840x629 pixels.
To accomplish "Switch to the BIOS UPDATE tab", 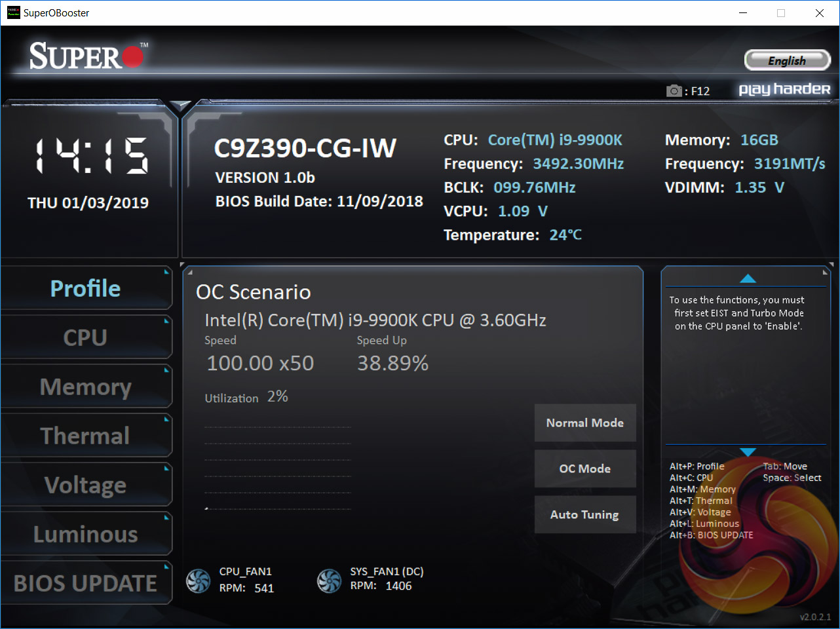I will [x=86, y=583].
